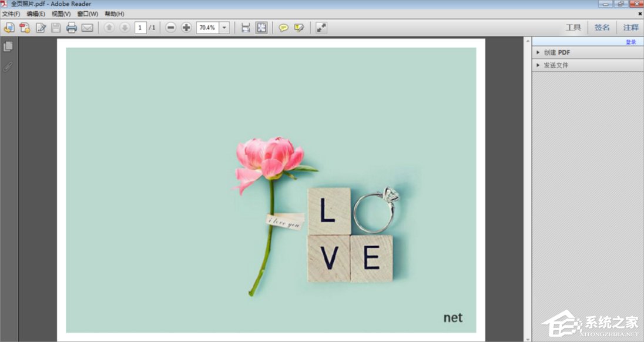Switch to read mode view
644x342 pixels.
(x=321, y=28)
